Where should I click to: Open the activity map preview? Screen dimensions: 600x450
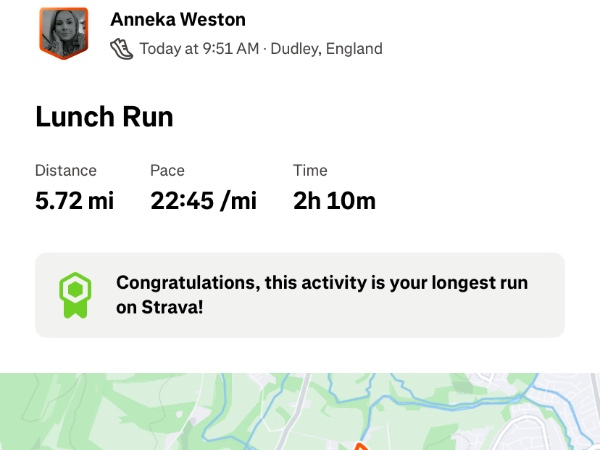[300, 412]
